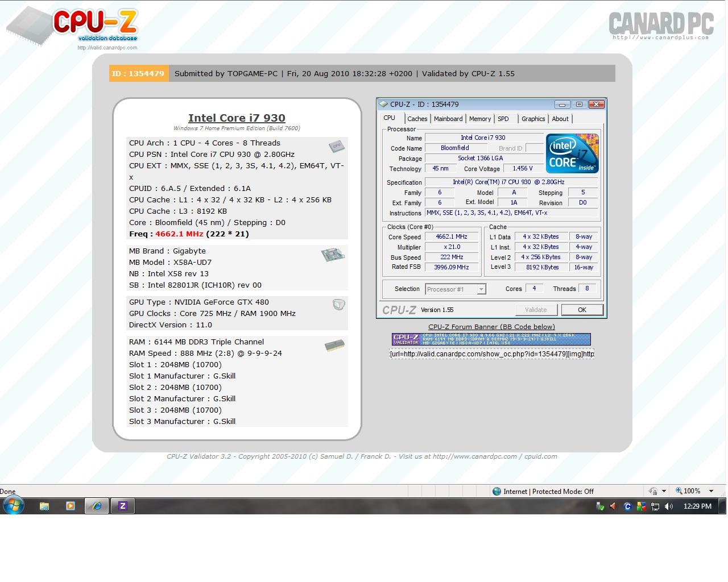
Task: Open the zoom level dropdown arrow
Action: [711, 491]
